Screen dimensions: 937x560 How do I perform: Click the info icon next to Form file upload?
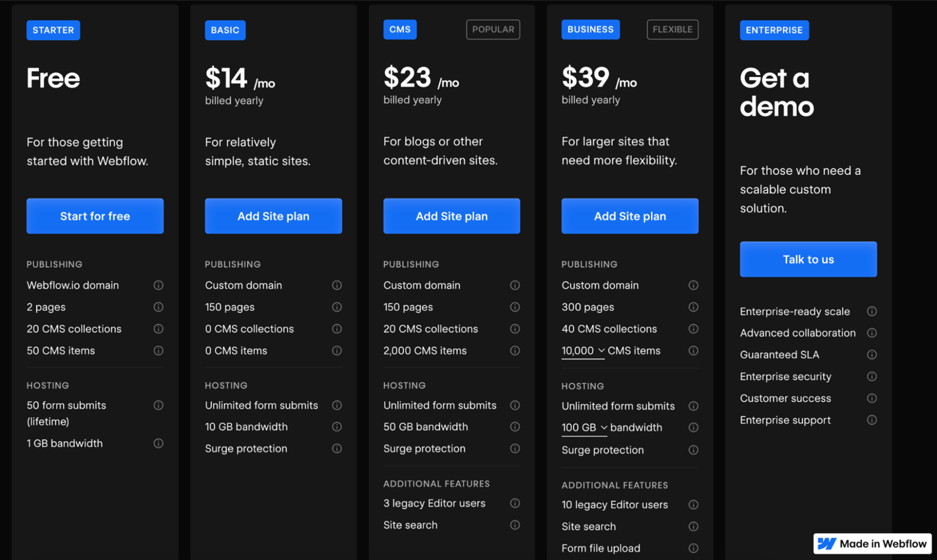point(693,548)
